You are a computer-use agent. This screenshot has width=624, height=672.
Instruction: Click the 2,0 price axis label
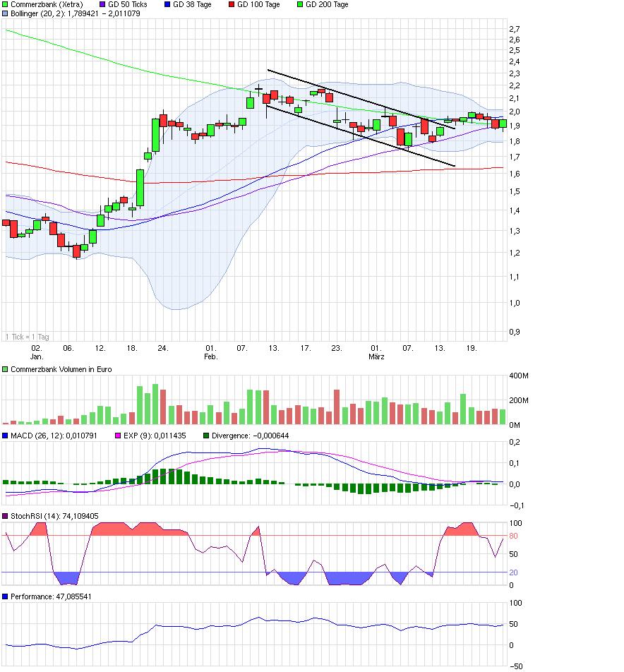(515, 112)
